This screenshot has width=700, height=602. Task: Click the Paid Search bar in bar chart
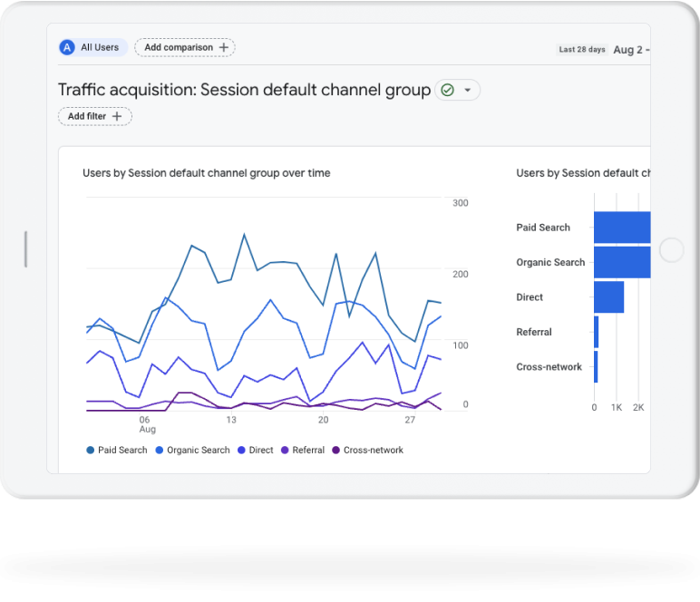coord(622,228)
